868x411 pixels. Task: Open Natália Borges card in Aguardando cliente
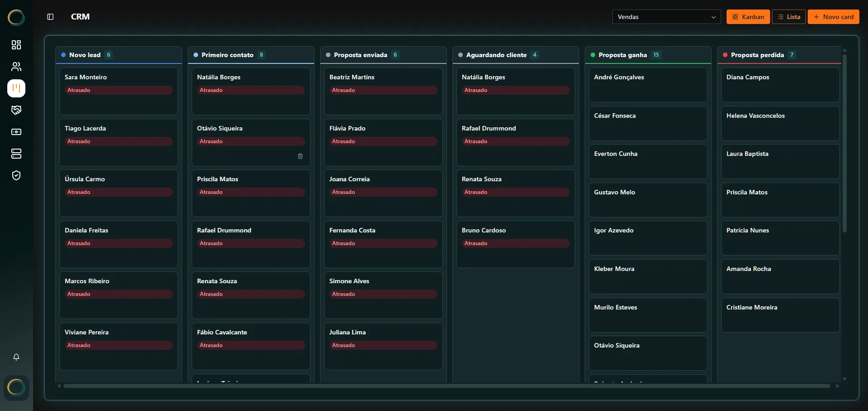pyautogui.click(x=516, y=91)
